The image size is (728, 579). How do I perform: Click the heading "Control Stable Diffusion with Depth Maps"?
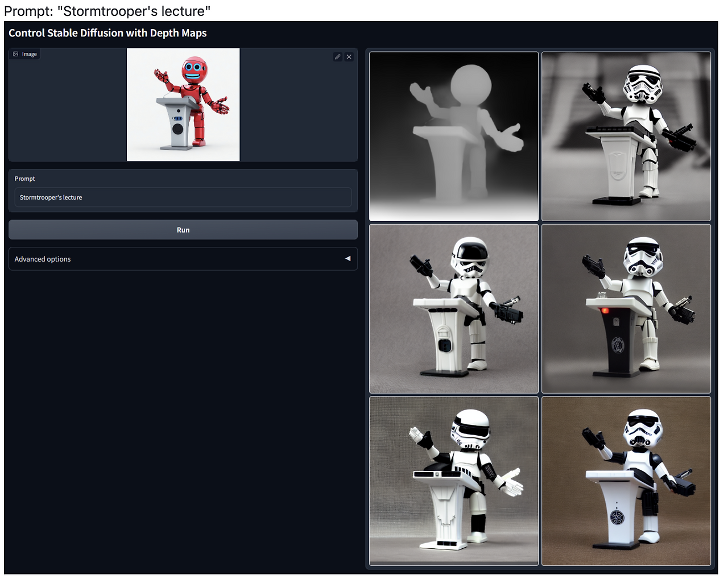[x=107, y=33]
